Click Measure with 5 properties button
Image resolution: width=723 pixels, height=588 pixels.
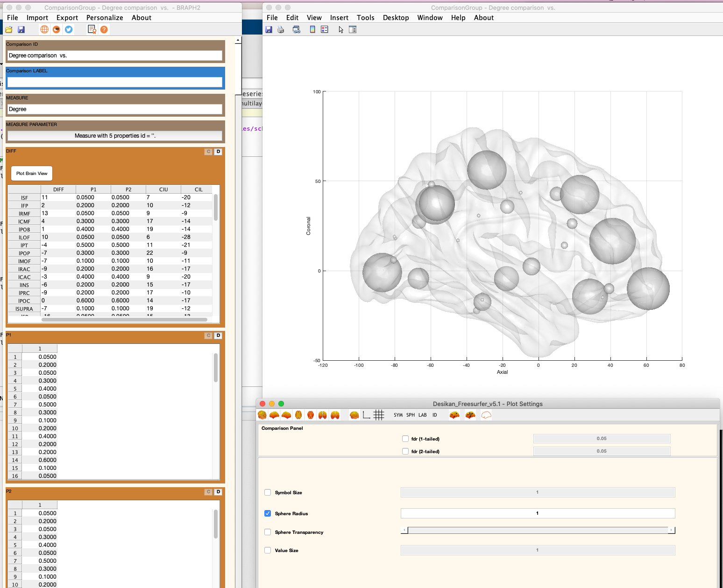tap(115, 136)
